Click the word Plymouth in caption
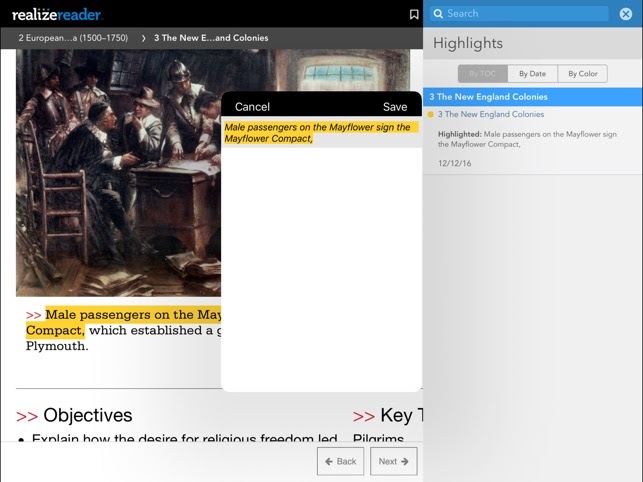This screenshot has height=482, width=643. [56, 346]
